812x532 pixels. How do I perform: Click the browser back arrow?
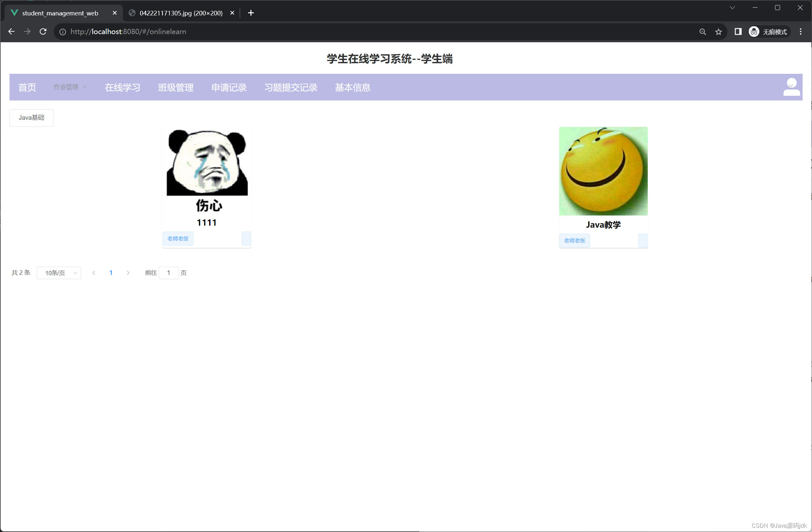pyautogui.click(x=11, y=32)
